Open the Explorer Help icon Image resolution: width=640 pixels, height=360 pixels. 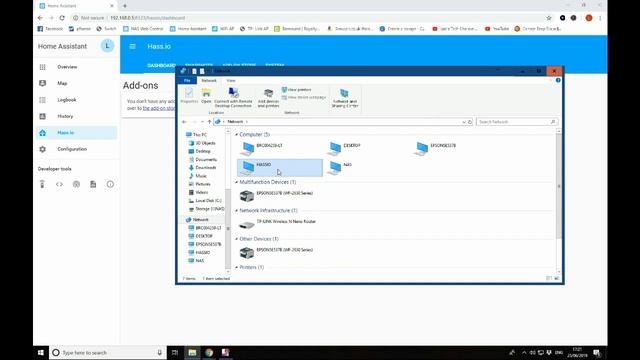point(558,80)
